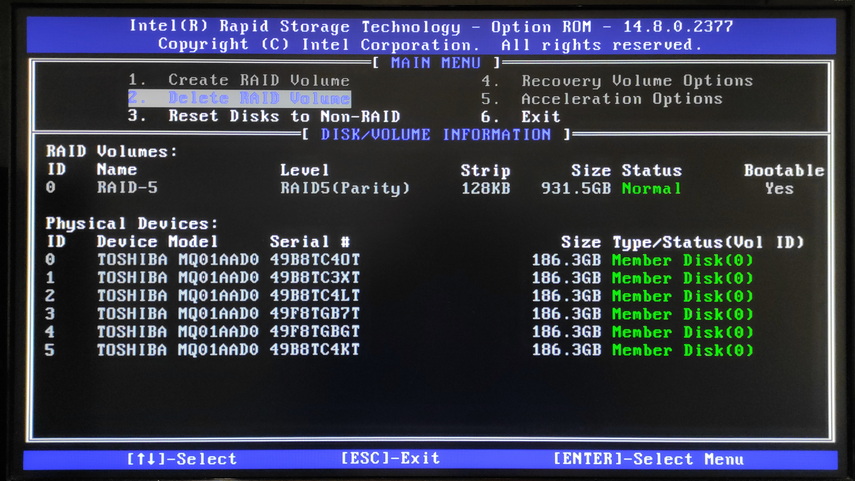The width and height of the screenshot is (855, 481).
Task: Click the MAIN MENU section title
Action: point(436,63)
